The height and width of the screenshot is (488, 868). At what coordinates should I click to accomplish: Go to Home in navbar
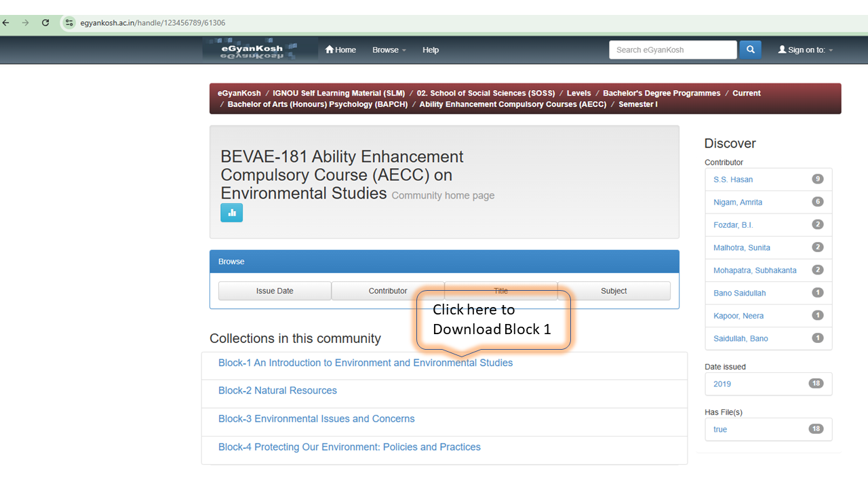pyautogui.click(x=340, y=49)
